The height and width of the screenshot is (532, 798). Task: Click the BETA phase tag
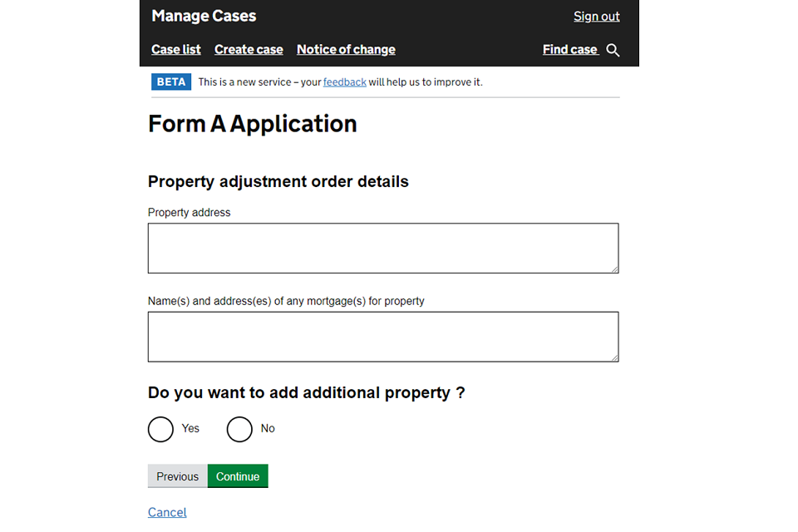click(171, 82)
